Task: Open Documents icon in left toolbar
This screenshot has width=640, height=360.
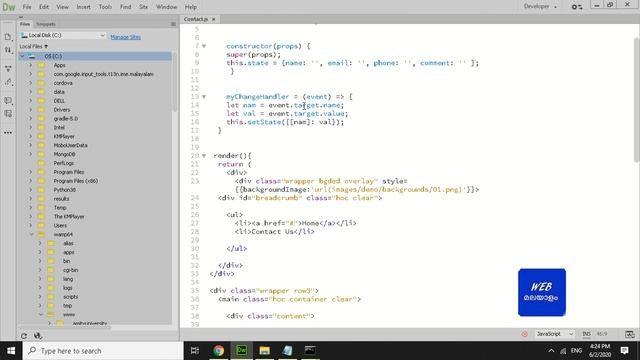Action: (8, 37)
